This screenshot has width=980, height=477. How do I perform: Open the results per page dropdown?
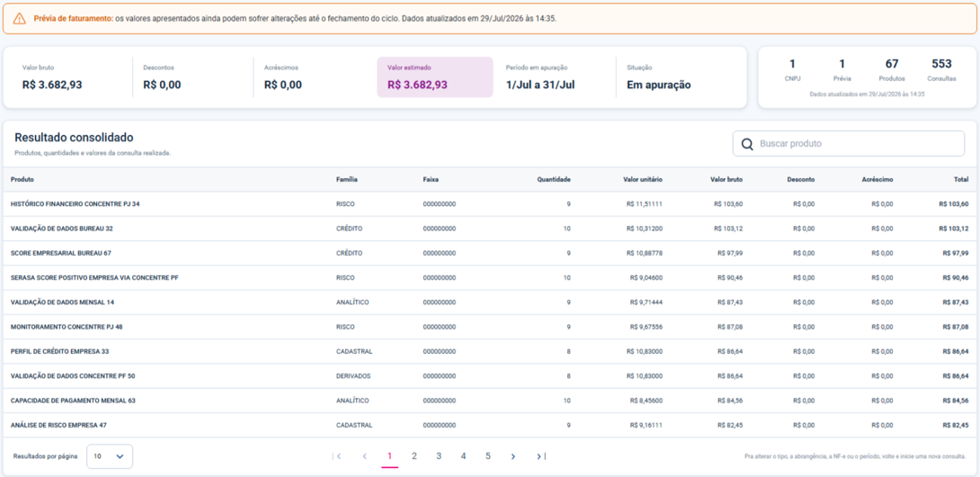point(110,456)
